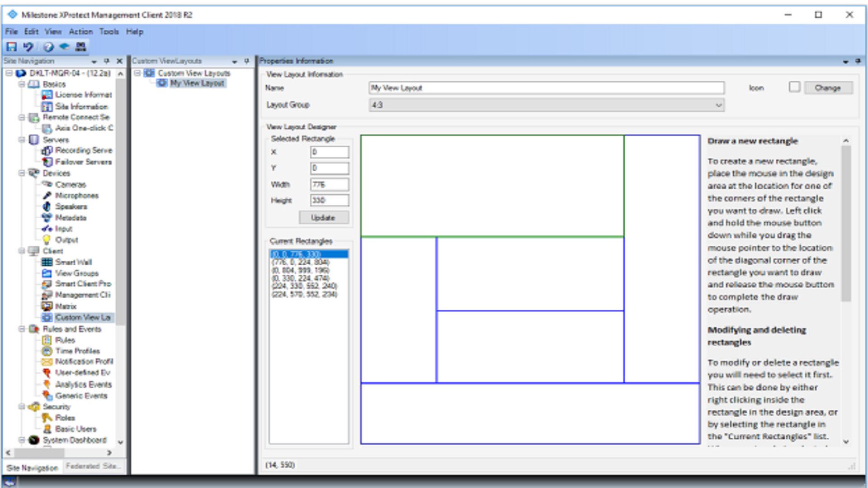Select the Basic Users icon
868x488 pixels.
47,429
